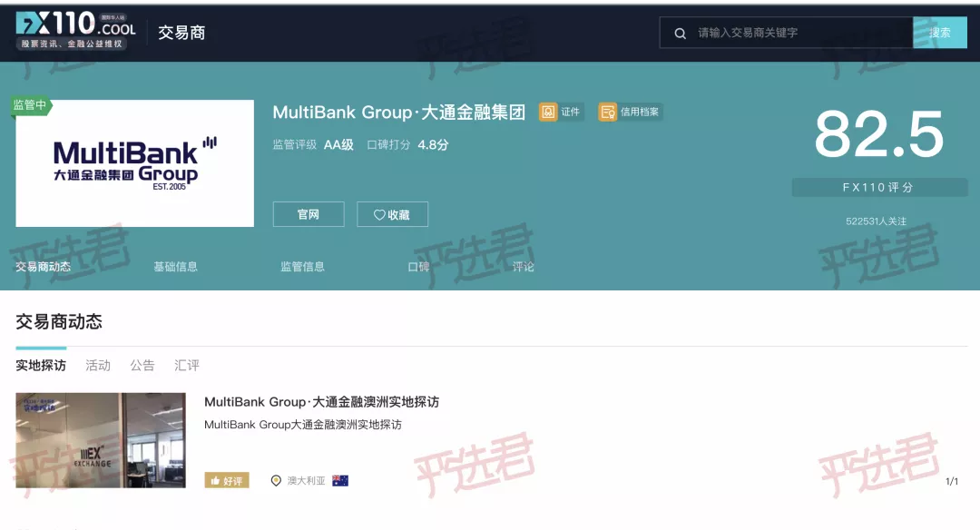This screenshot has width=980, height=530.
Task: Open the FX110.COOL logo home link
Action: (75, 30)
